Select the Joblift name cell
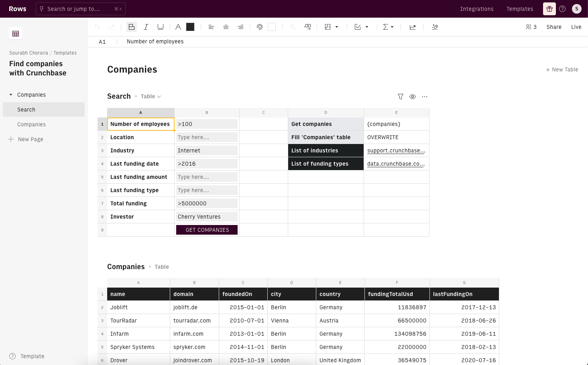This screenshot has height=365, width=588. click(x=138, y=307)
